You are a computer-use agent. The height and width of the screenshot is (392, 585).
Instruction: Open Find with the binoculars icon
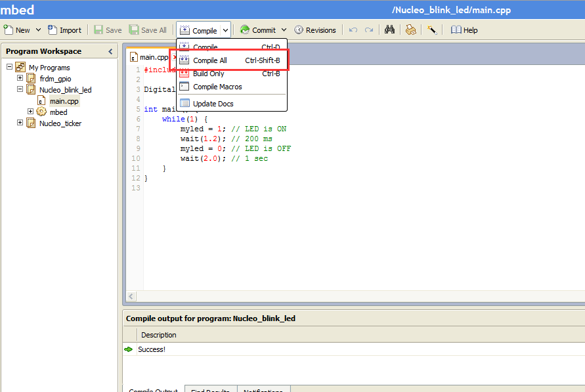click(389, 30)
